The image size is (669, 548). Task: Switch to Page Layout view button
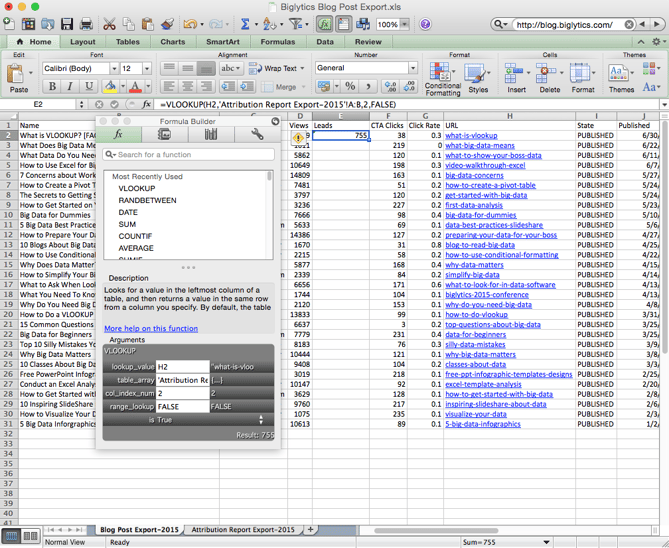point(30,538)
